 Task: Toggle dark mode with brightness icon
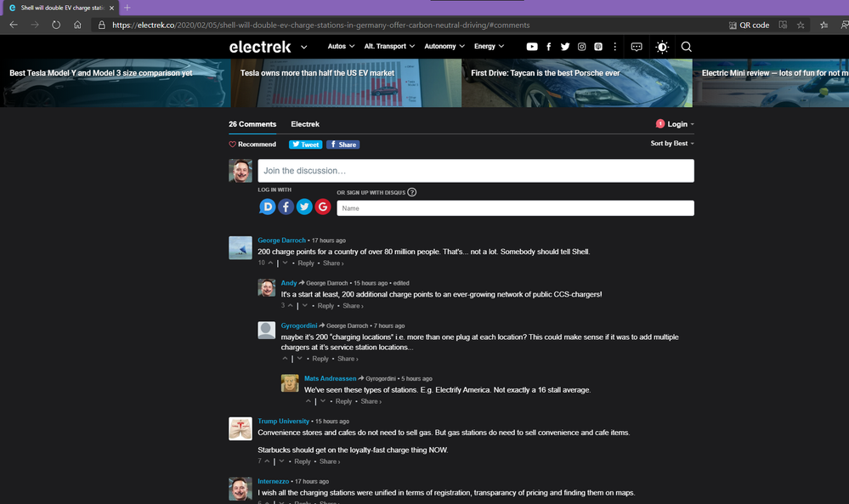pos(662,47)
